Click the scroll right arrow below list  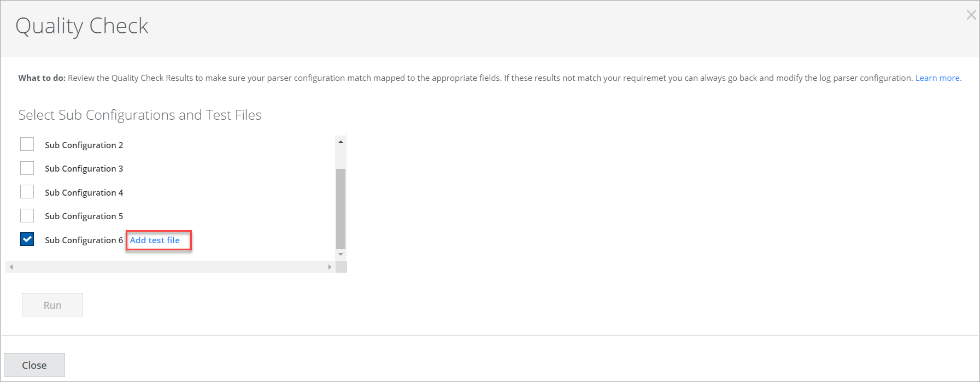(x=329, y=267)
